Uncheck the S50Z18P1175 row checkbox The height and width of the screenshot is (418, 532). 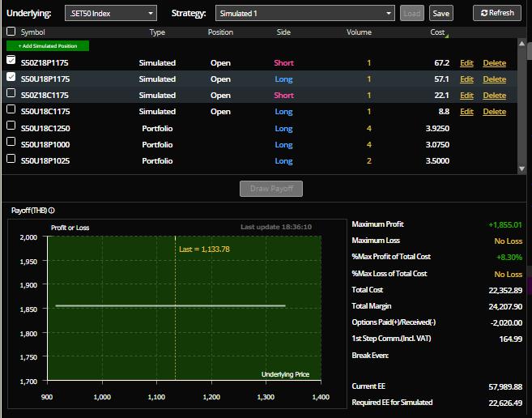point(11,60)
